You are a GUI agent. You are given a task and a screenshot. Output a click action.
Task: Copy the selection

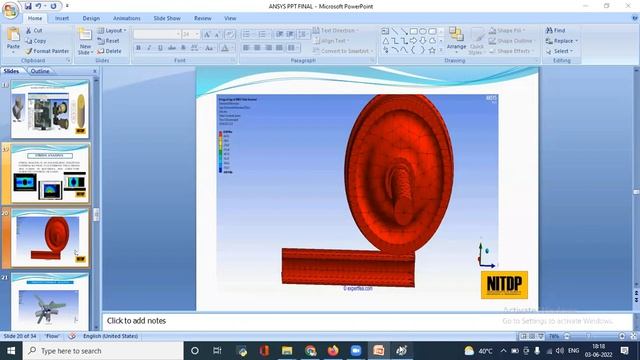[36, 41]
